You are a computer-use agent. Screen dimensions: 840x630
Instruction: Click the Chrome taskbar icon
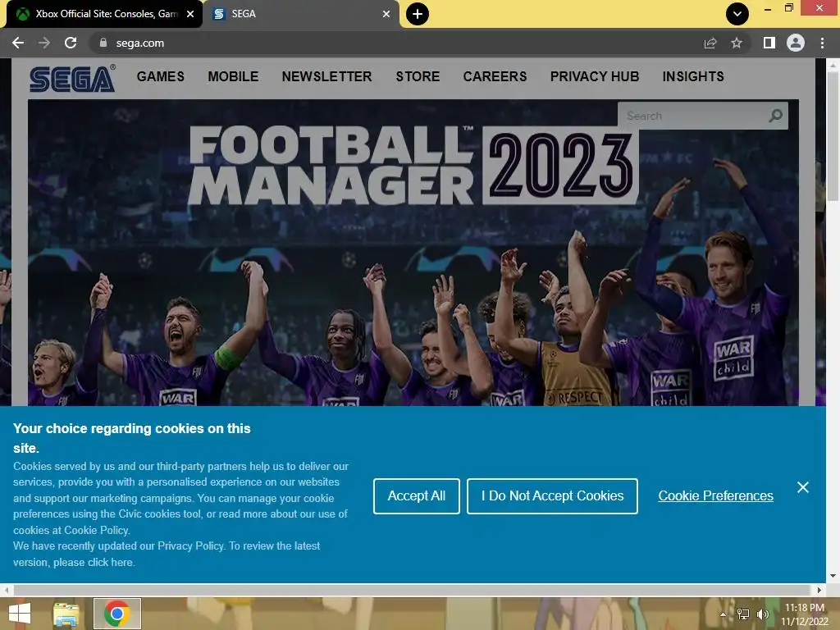117,614
